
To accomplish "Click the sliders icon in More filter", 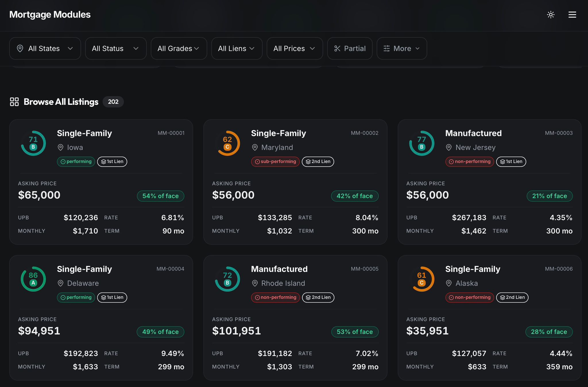I will (387, 49).
